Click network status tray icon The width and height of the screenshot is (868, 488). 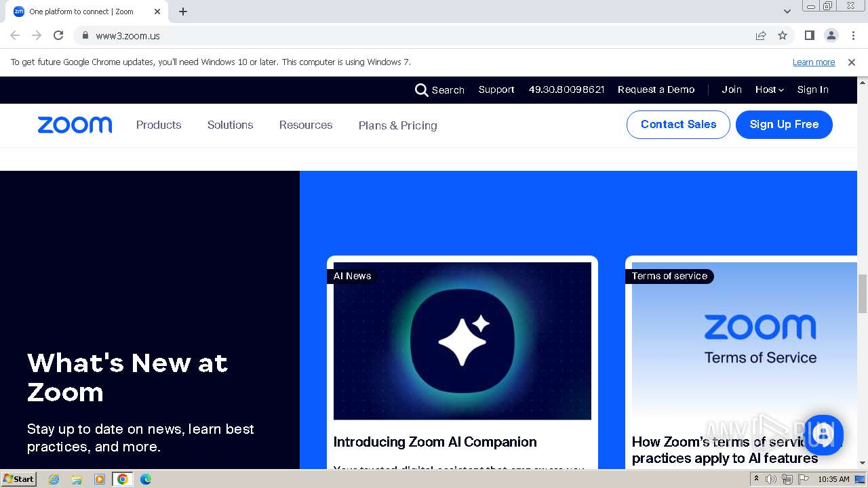coord(787,479)
